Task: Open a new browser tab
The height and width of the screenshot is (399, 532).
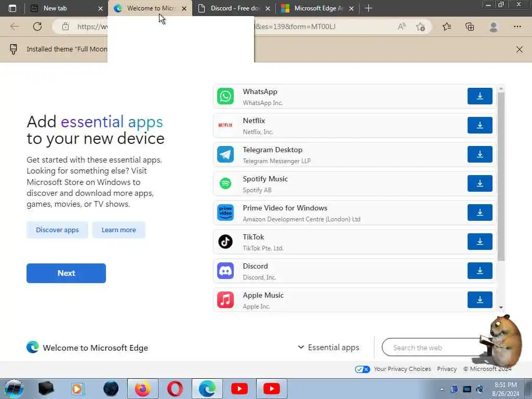Action: coord(368,8)
